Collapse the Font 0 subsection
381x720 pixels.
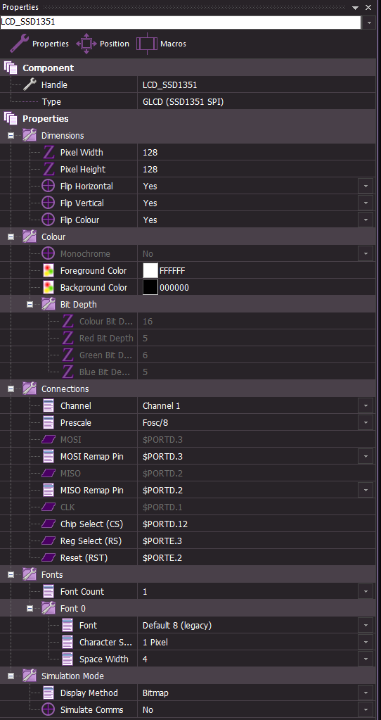(30, 608)
